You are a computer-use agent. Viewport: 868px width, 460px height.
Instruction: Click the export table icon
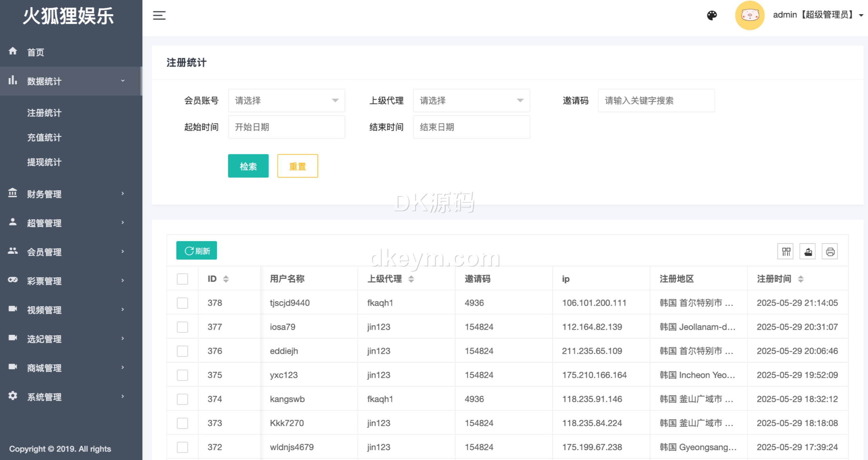[x=808, y=251]
